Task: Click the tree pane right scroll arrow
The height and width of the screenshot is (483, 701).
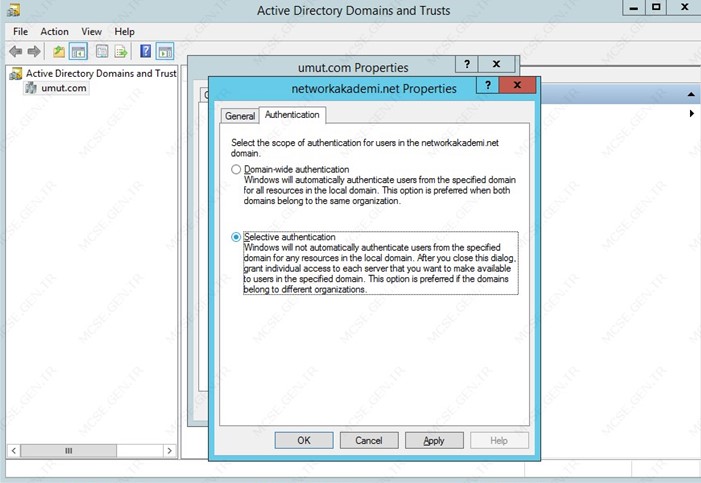Action: tap(169, 451)
